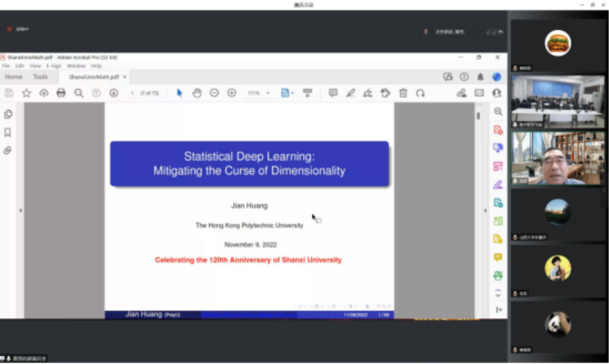The width and height of the screenshot is (609, 364).
Task: Click the Zoom In plus icon
Action: coord(231,93)
